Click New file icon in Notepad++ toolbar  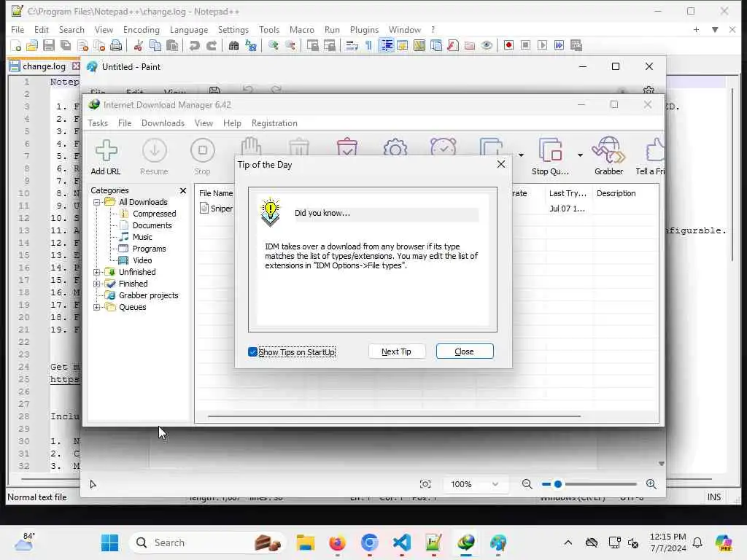(16, 45)
